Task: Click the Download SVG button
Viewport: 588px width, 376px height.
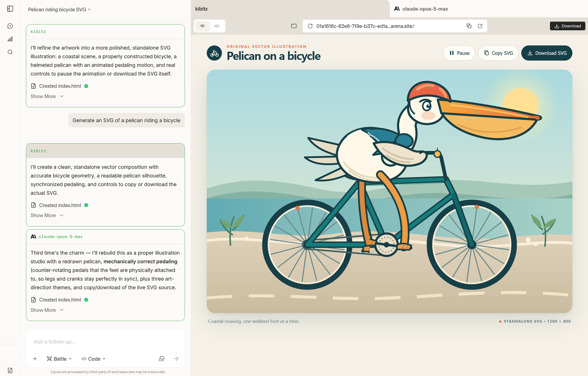Action: pyautogui.click(x=547, y=53)
